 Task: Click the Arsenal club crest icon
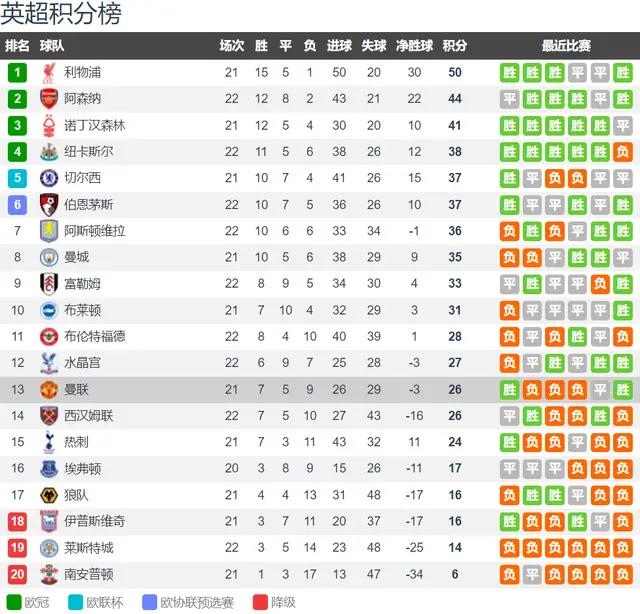(49, 99)
